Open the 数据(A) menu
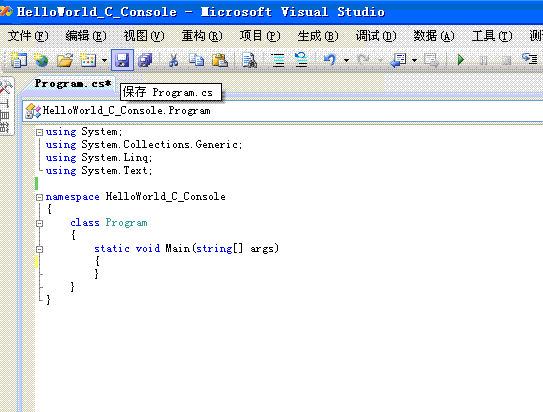 [x=434, y=36]
